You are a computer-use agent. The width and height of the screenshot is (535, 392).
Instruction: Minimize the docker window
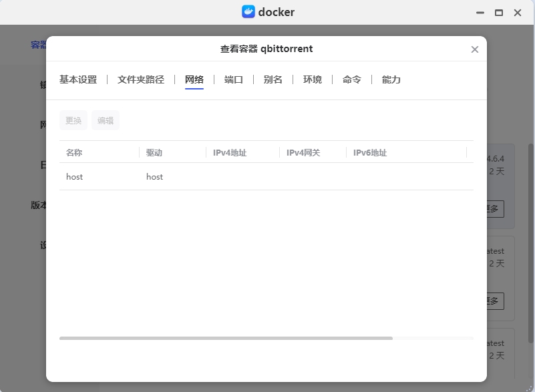[480, 13]
